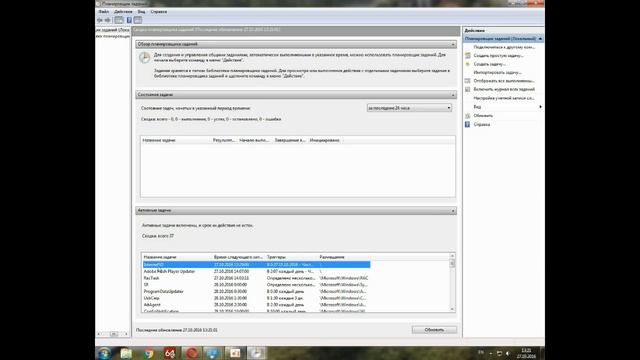
Task: Click the help icon beside Справка action
Action: 468,124
